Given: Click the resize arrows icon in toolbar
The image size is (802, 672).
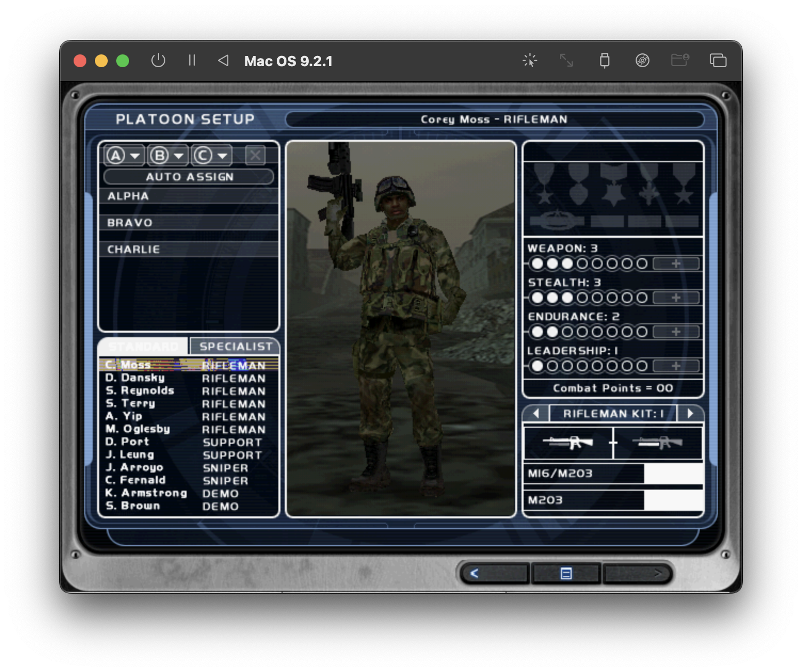Looking at the screenshot, I should pos(566,60).
